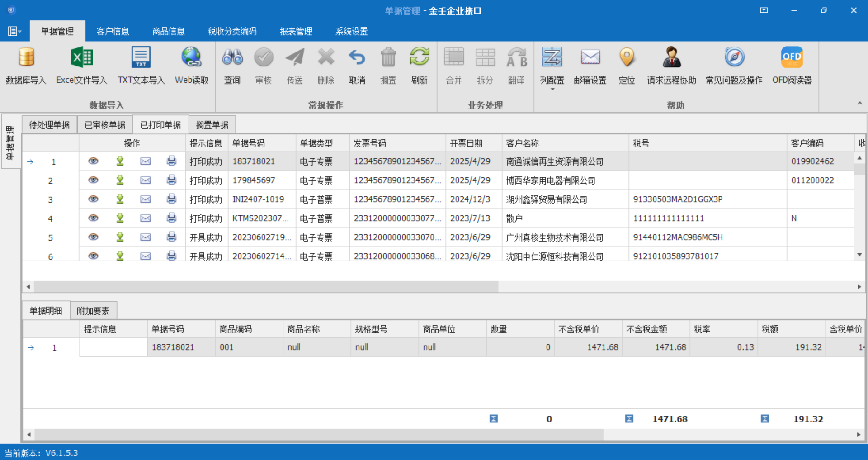
Task: Open the Excel文件导入 import tool
Action: (82, 58)
